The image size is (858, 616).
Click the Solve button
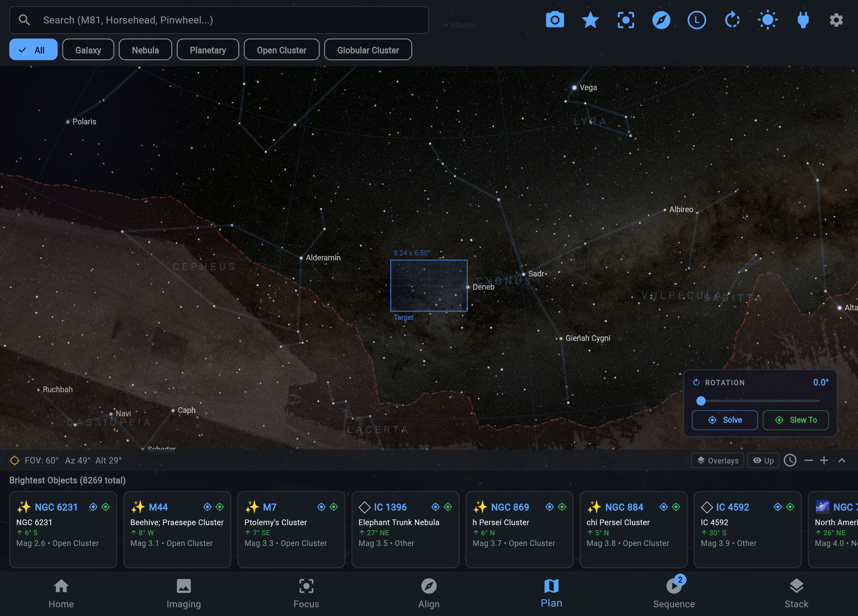725,420
